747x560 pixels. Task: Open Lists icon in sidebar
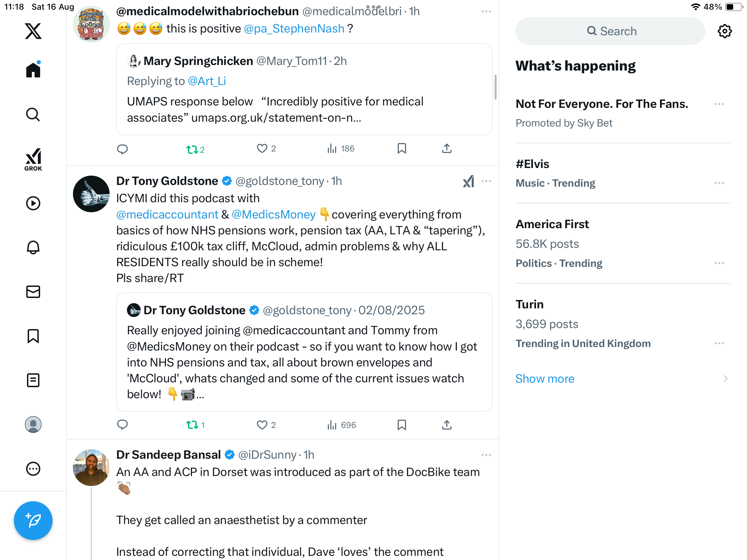tap(33, 380)
